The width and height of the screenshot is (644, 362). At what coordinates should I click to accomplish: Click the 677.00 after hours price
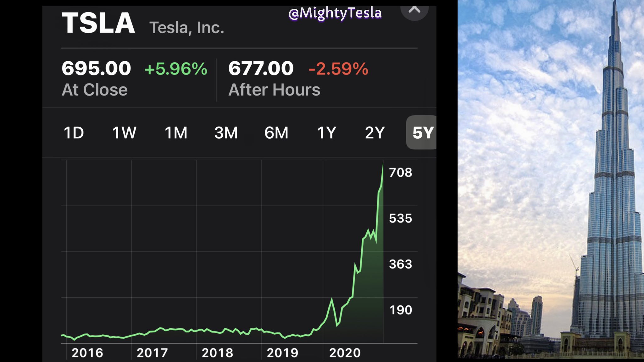pyautogui.click(x=261, y=68)
